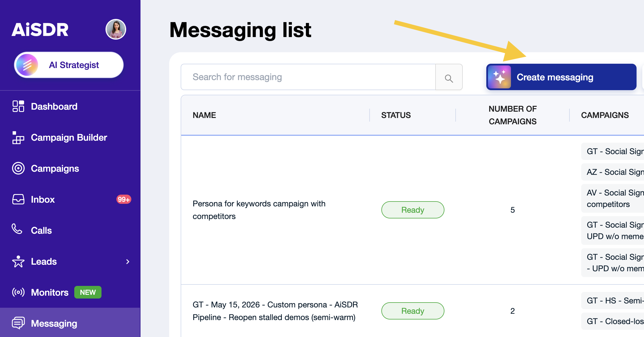Click the AiSDR logo

pos(40,30)
